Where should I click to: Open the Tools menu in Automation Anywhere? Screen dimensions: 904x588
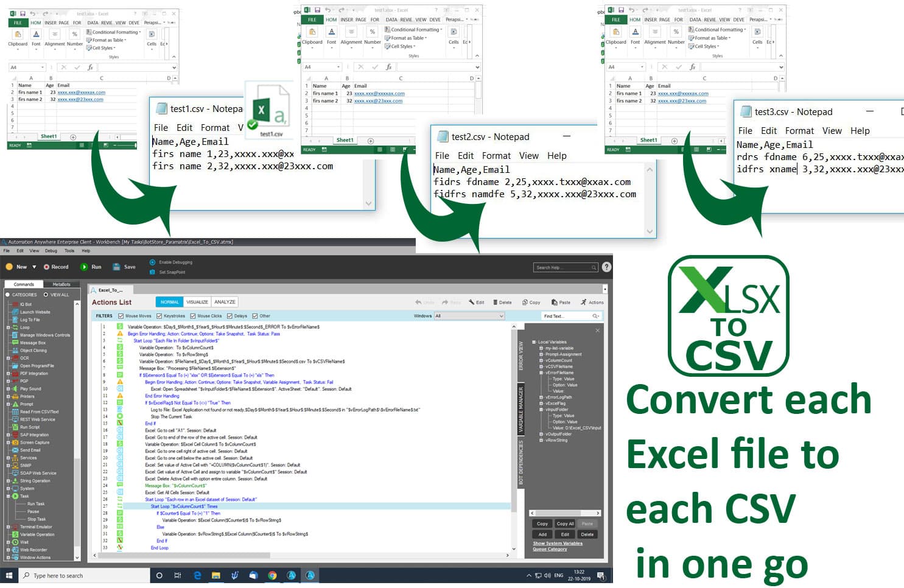(x=69, y=251)
